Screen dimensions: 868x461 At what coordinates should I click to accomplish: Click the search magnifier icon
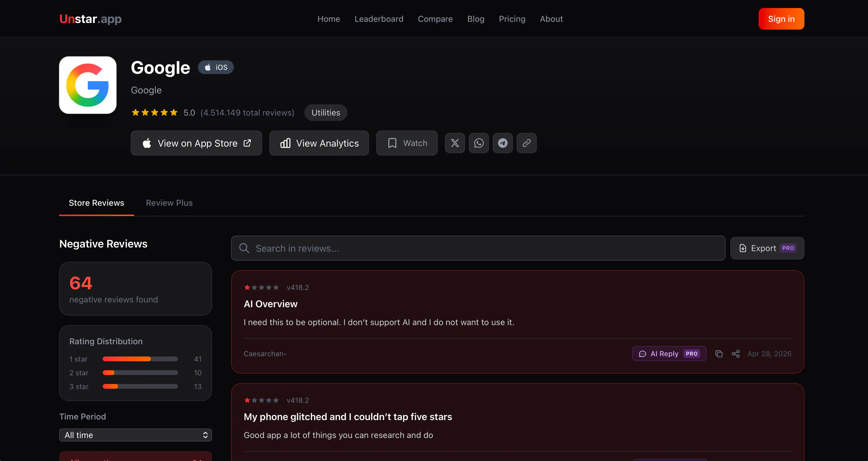[x=244, y=248]
